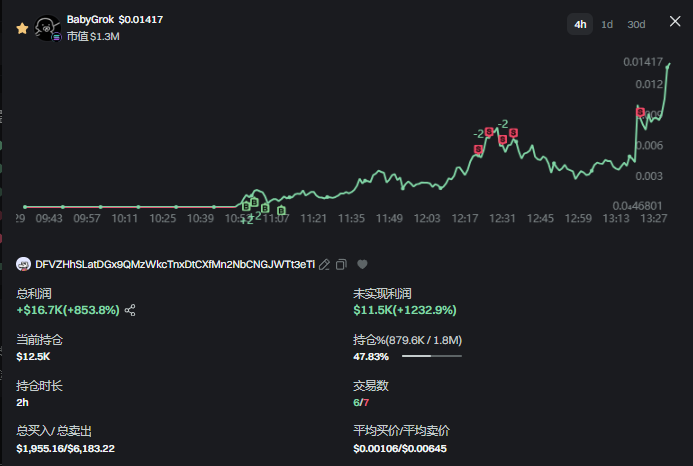This screenshot has height=466, width=693.
Task: Click unrealized profit value $11.5K(+1232.9%)
Action: point(405,310)
